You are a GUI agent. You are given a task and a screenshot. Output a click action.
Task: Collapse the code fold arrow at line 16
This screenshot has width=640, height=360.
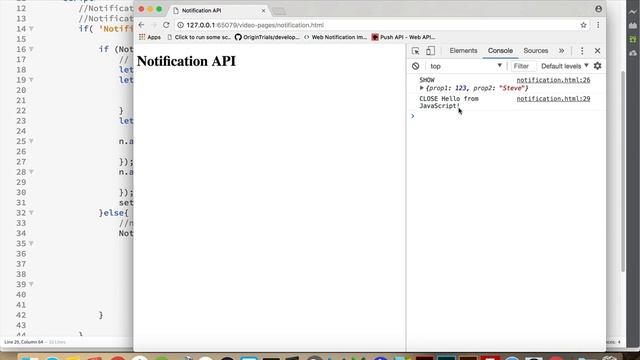click(x=31, y=49)
